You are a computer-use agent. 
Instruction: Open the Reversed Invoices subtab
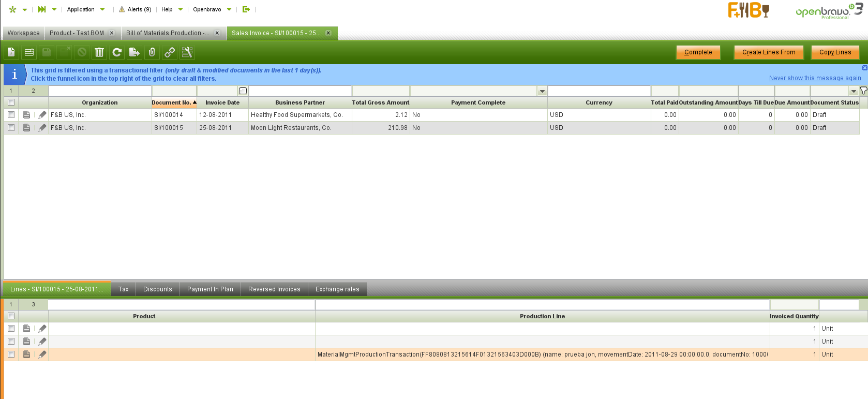(274, 289)
